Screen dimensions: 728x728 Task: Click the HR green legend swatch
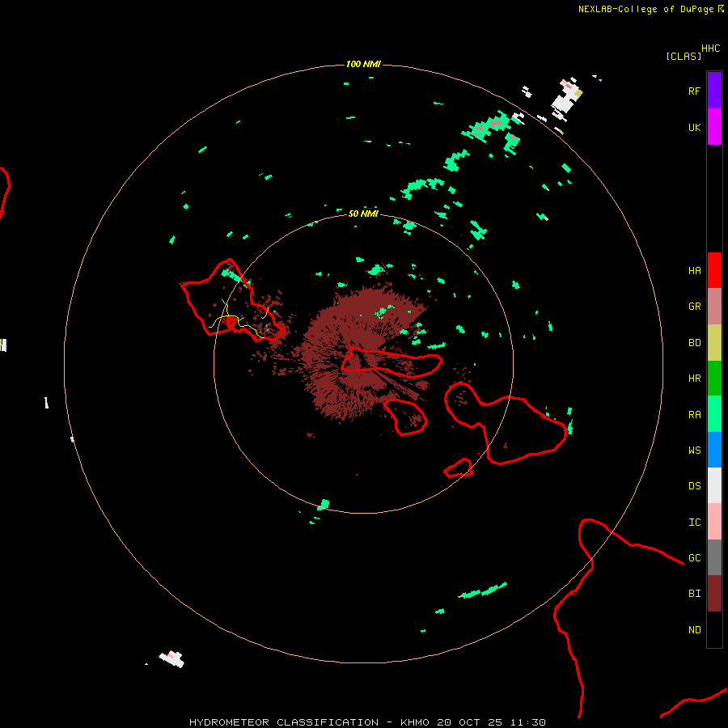714,379
